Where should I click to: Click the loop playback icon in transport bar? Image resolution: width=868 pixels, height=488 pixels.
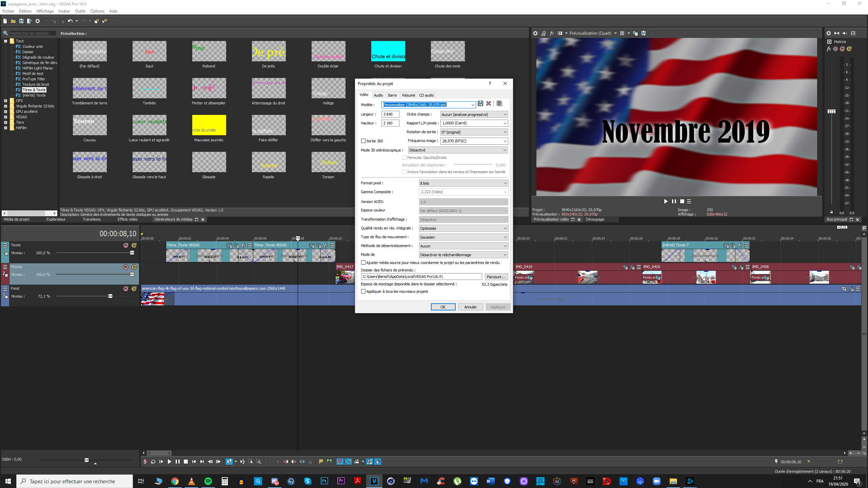(x=153, y=462)
